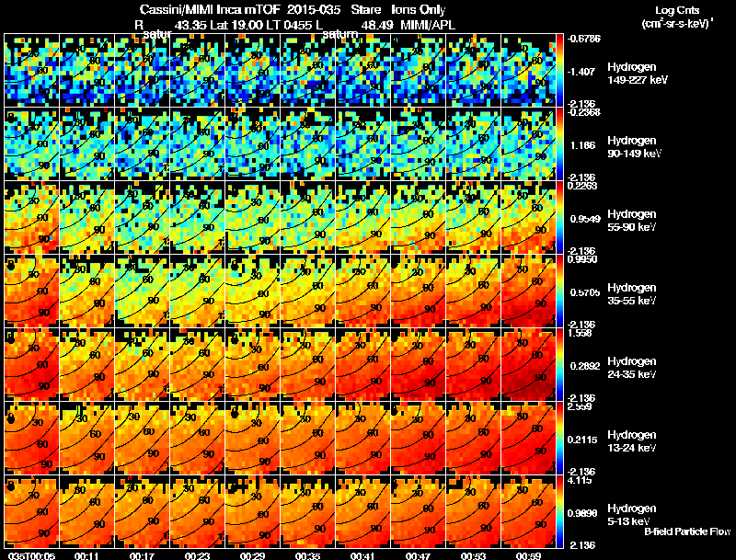The height and width of the screenshot is (560, 736).
Task: Click the 0.2892 color scale value
Action: tap(585, 366)
